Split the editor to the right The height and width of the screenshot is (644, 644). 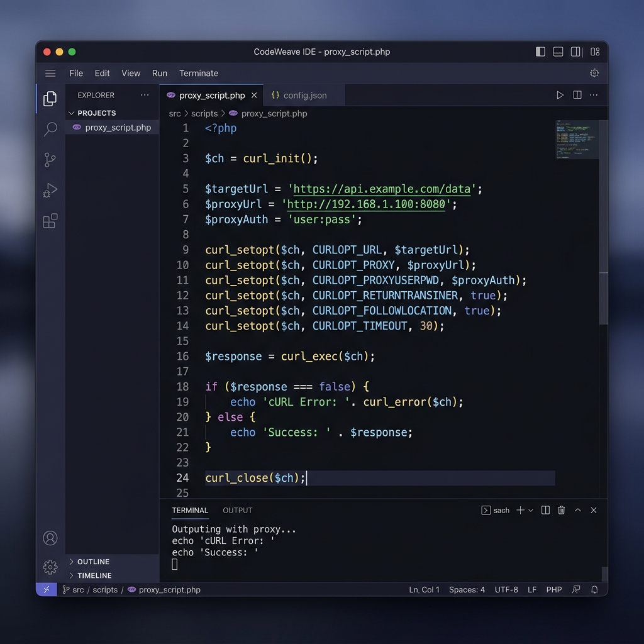tap(577, 96)
